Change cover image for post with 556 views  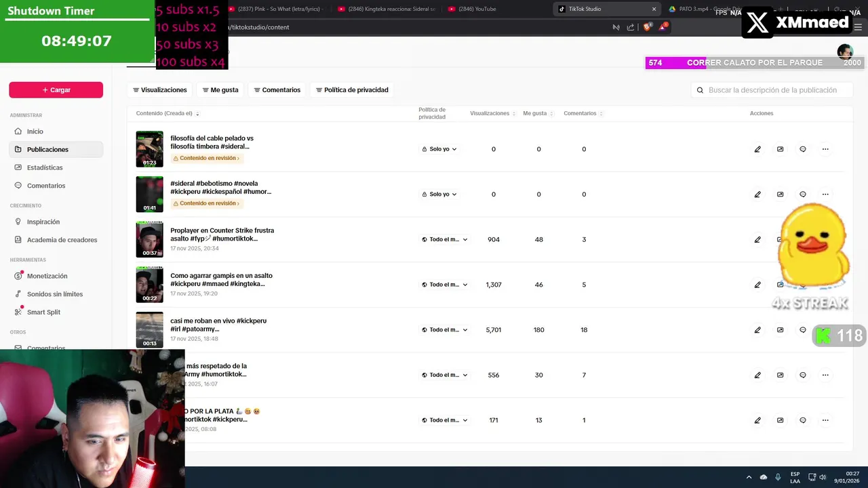click(x=780, y=375)
